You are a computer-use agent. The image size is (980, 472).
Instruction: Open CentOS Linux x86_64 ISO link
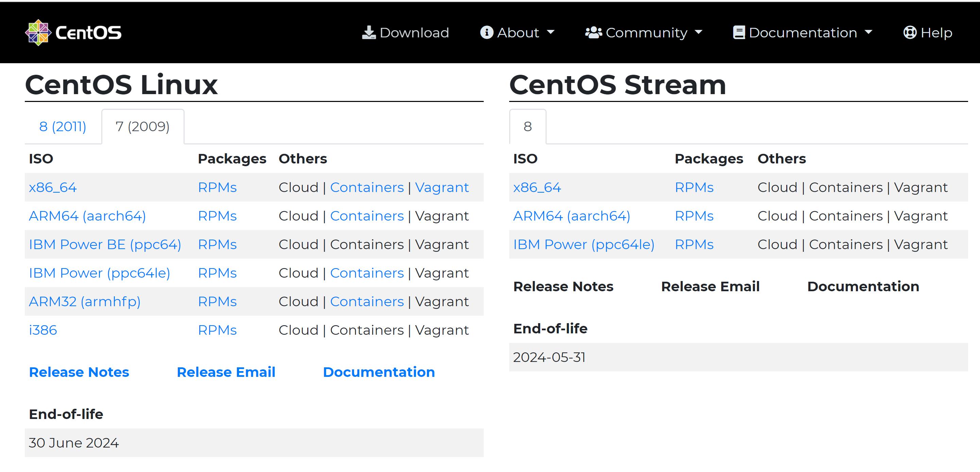[53, 187]
